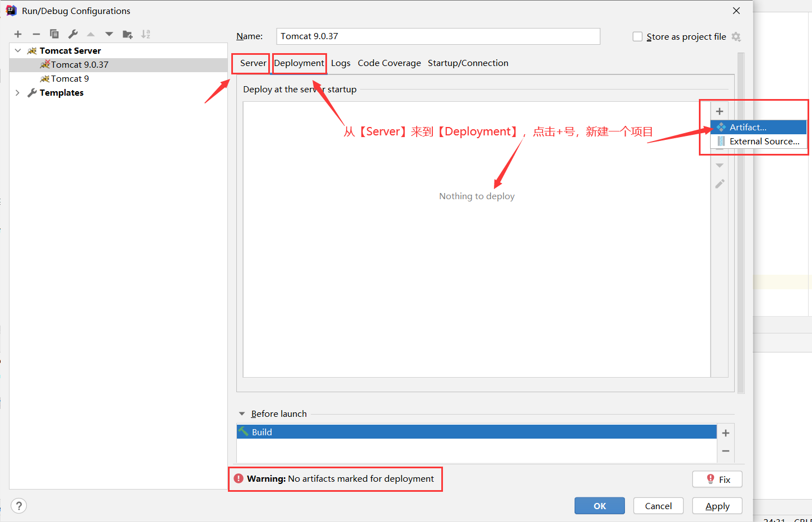Switch to the Deployment tab

pos(299,63)
